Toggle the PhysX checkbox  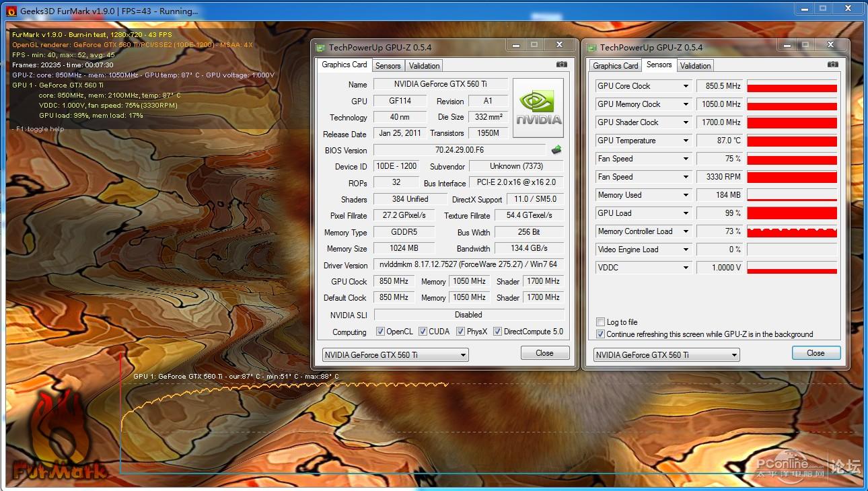(460, 332)
